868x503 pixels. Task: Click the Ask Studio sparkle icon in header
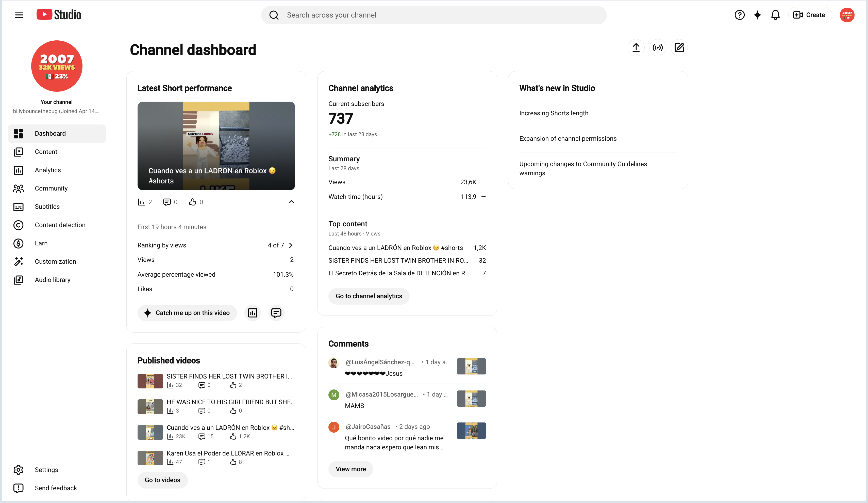point(757,15)
